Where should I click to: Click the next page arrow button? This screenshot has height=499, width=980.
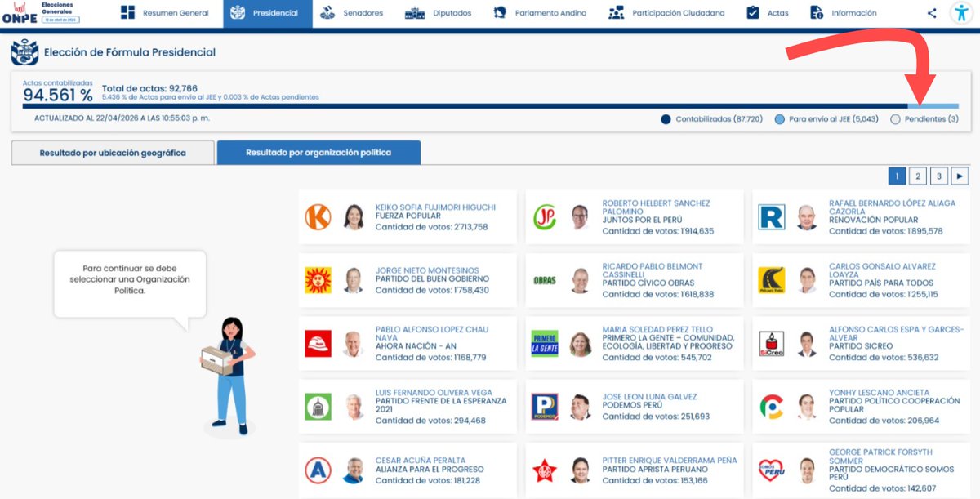pyautogui.click(x=960, y=176)
